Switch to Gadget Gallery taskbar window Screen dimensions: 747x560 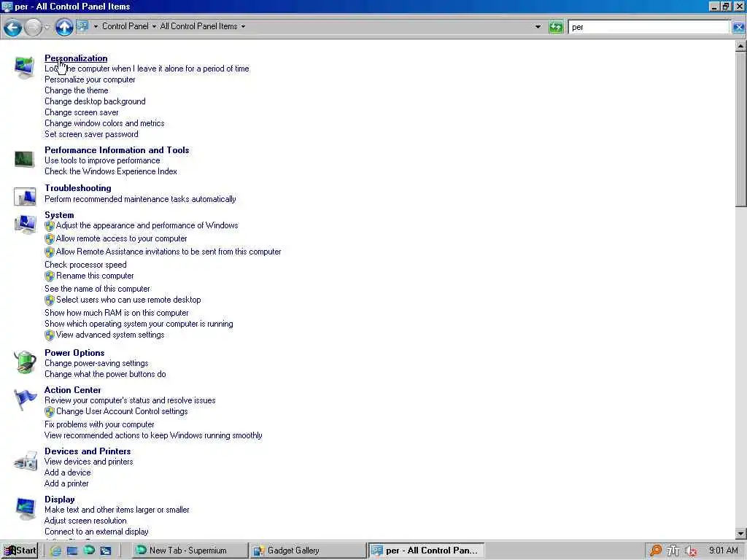coord(307,551)
